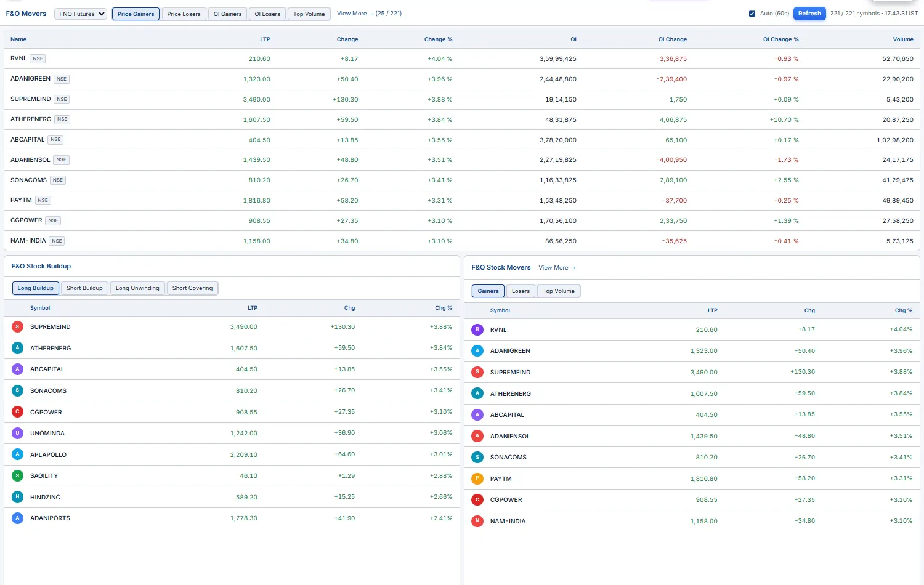Click RVNL OI value 3,59,99,425
924x585 pixels.
click(x=558, y=59)
